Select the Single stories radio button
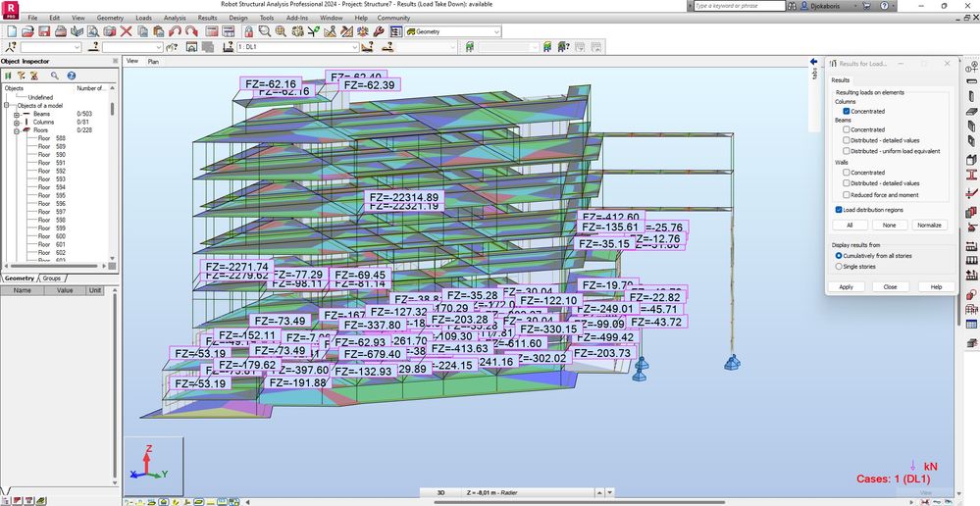The width and height of the screenshot is (980, 506). point(838,266)
